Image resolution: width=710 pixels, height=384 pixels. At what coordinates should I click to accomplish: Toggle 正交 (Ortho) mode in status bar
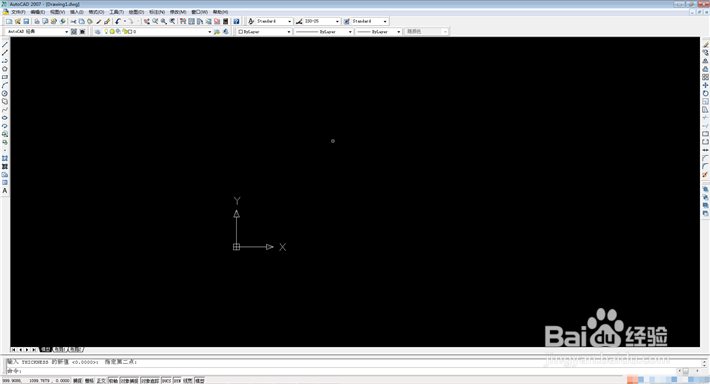point(101,381)
